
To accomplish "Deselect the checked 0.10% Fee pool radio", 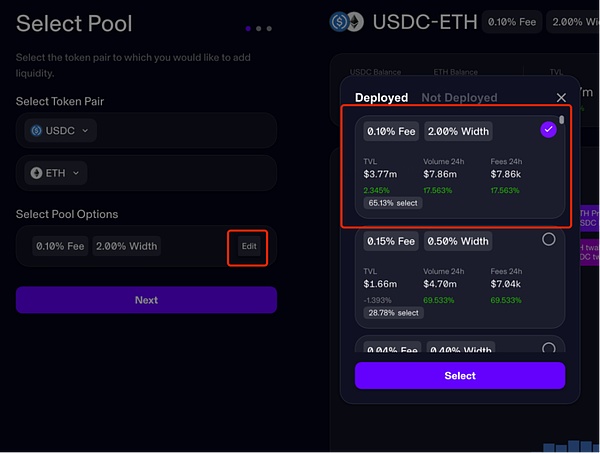I will tap(548, 129).
